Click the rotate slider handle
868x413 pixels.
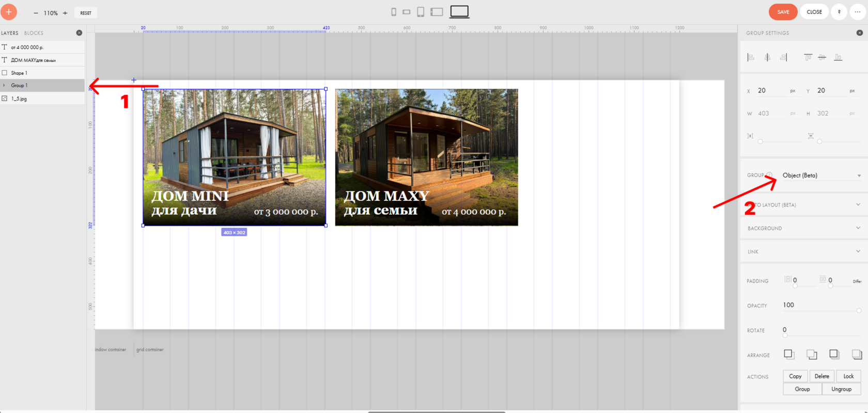point(785,335)
